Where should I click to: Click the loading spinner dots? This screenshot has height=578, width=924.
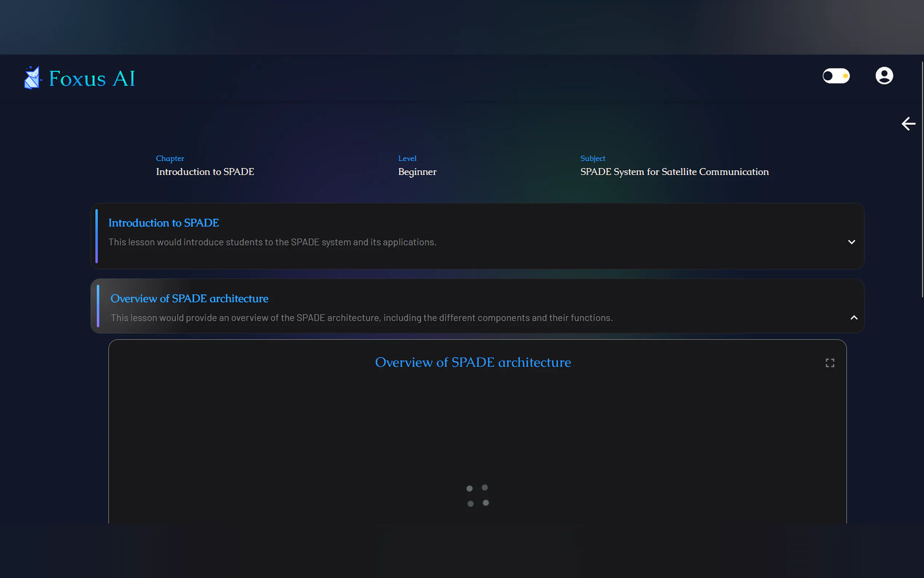click(x=478, y=495)
